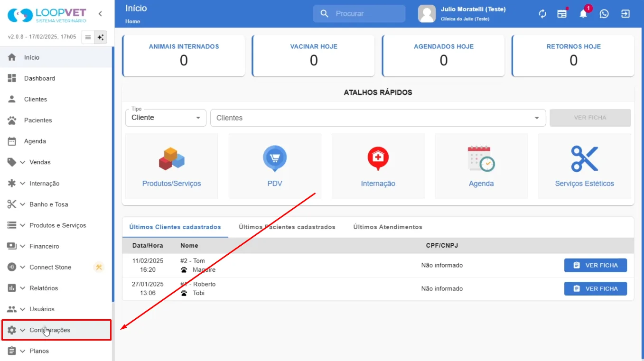This screenshot has width=644, height=361.
Task: Open Dashboard from the sidebar
Action: pyautogui.click(x=56, y=78)
